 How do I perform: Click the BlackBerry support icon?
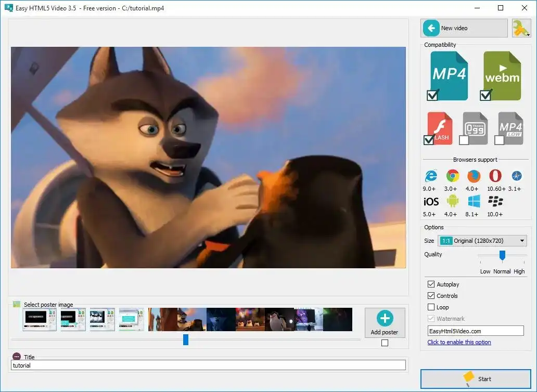(495, 202)
